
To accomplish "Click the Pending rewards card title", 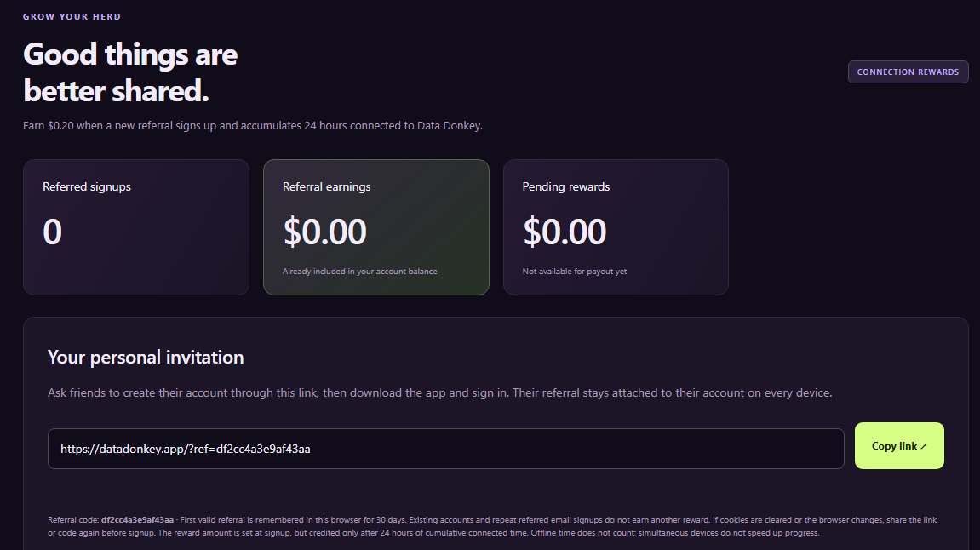I will click(565, 186).
